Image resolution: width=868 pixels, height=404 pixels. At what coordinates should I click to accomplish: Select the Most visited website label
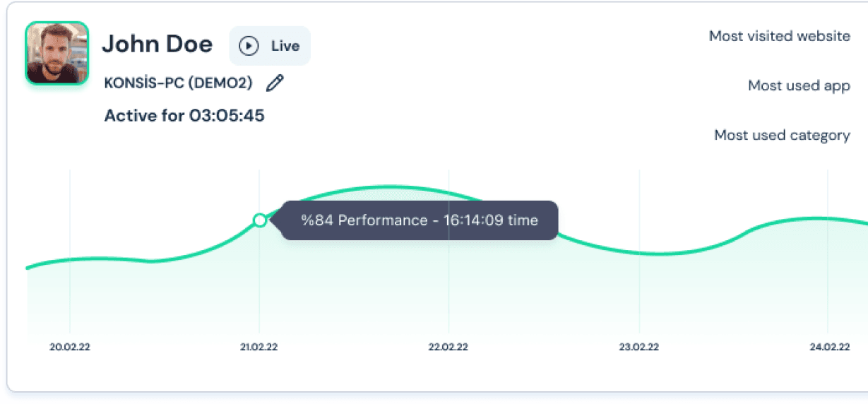[x=779, y=36]
